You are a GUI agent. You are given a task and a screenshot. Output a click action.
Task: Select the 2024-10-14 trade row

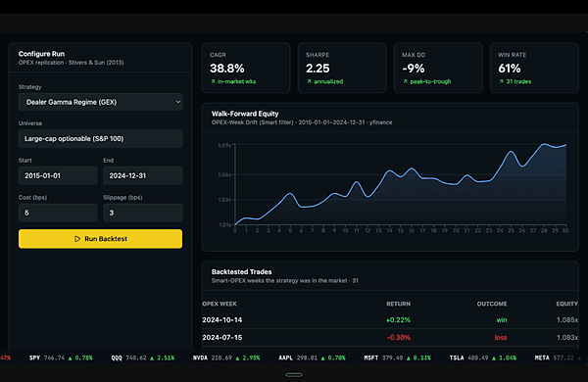[x=390, y=319]
